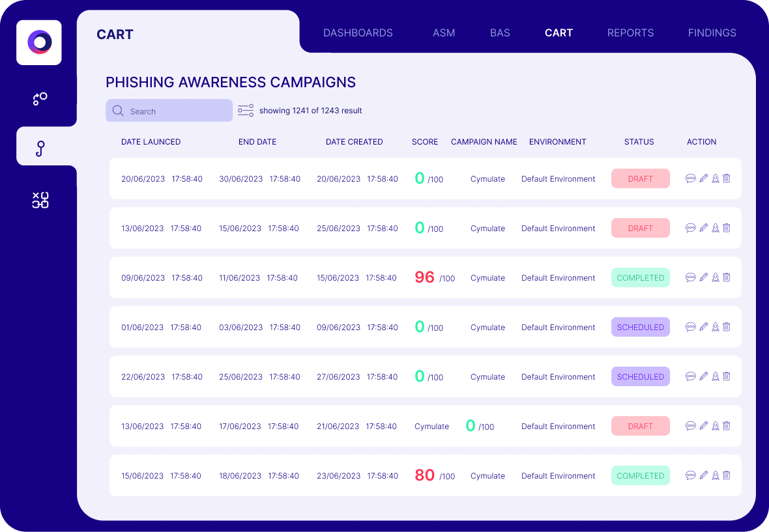
Task: Click the first SCHEDULED status badge
Action: (640, 327)
